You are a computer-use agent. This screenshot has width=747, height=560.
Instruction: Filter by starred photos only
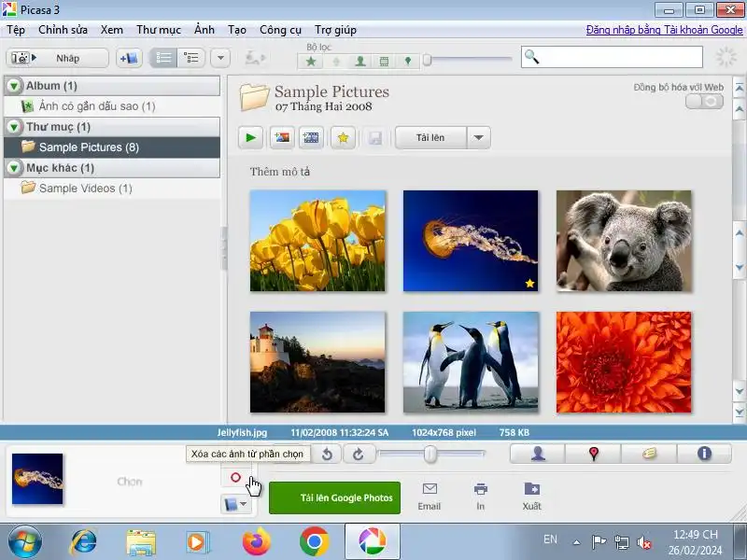[x=311, y=61]
